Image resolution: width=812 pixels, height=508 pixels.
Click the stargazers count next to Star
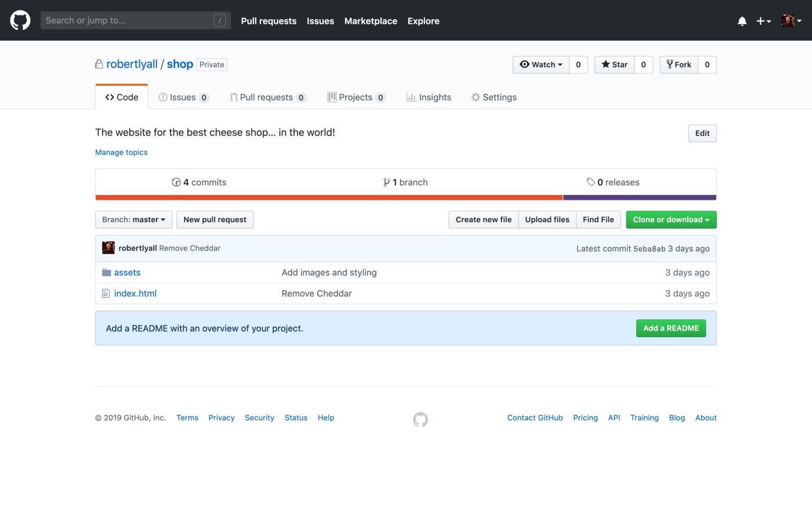(643, 64)
